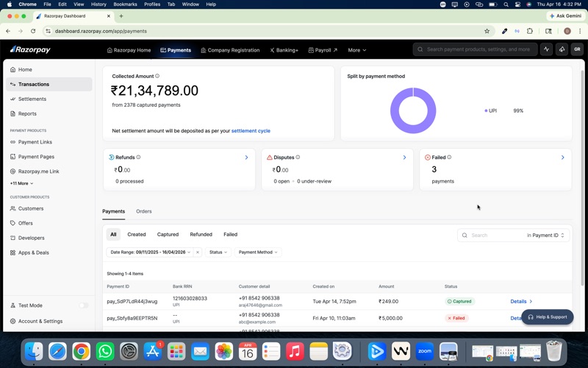
Task: Open Refunds card arrow
Action: [x=246, y=158]
